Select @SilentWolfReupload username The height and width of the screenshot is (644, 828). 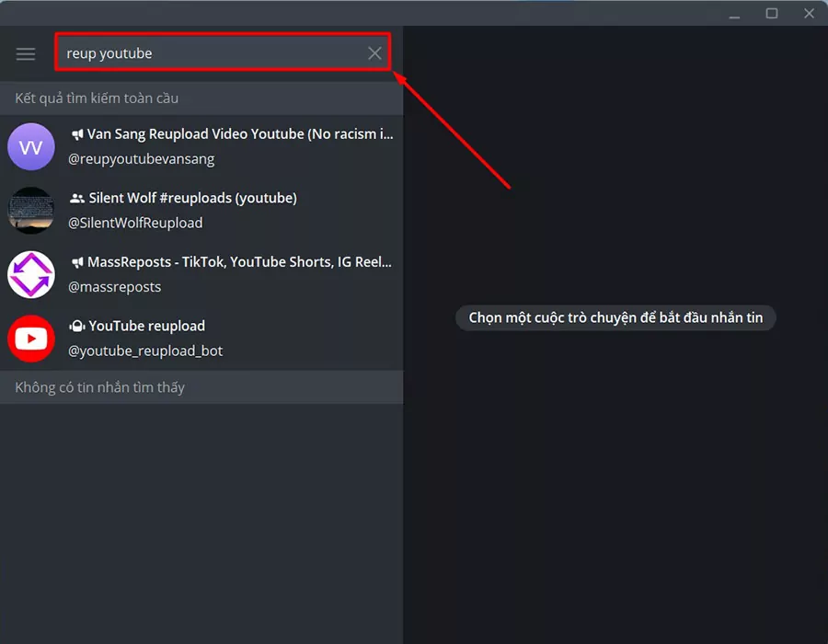point(135,223)
